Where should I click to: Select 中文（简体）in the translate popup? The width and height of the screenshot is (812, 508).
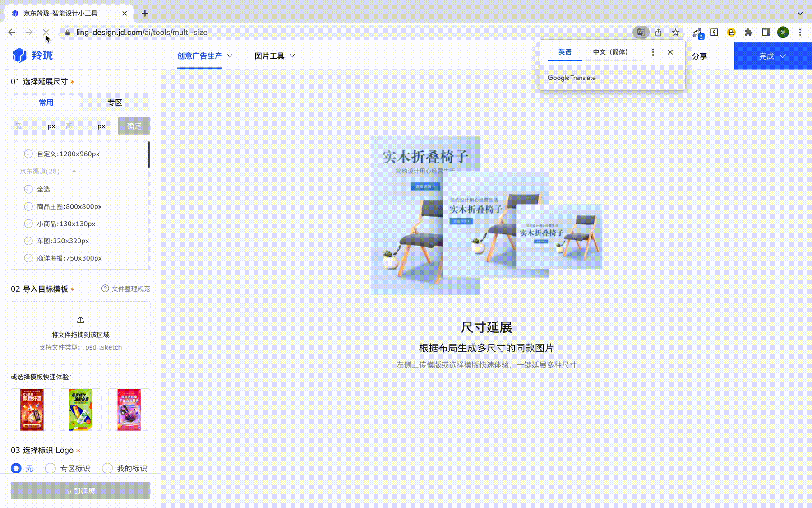(610, 52)
